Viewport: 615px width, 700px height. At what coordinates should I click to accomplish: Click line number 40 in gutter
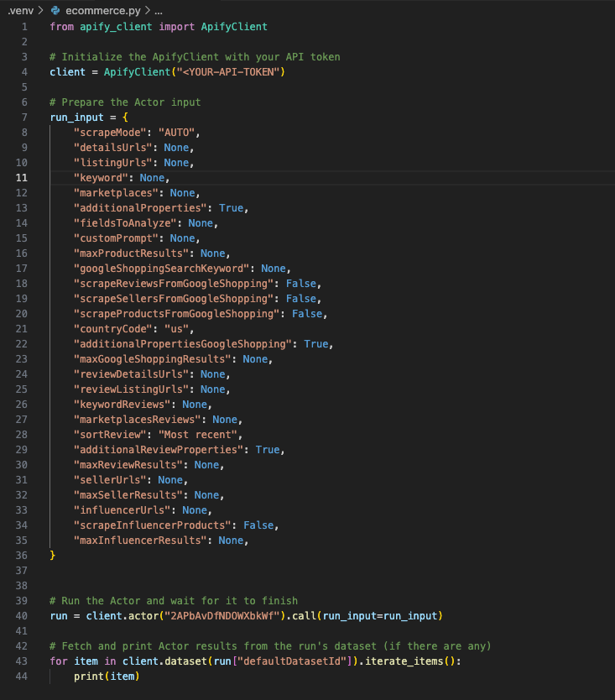click(x=22, y=616)
